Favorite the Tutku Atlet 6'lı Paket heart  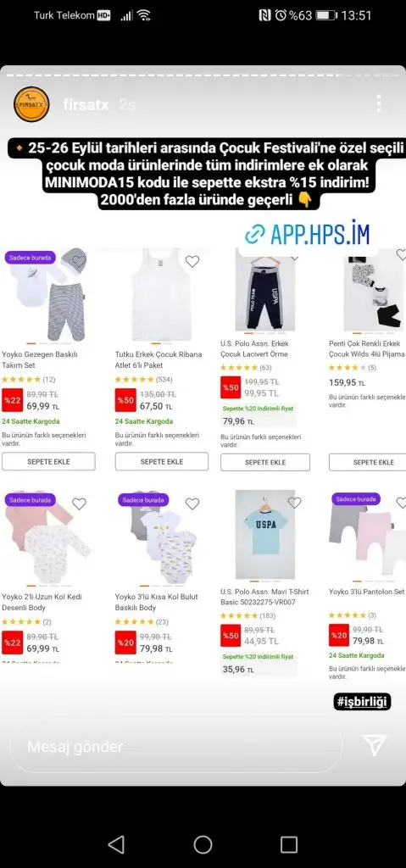pyautogui.click(x=192, y=261)
